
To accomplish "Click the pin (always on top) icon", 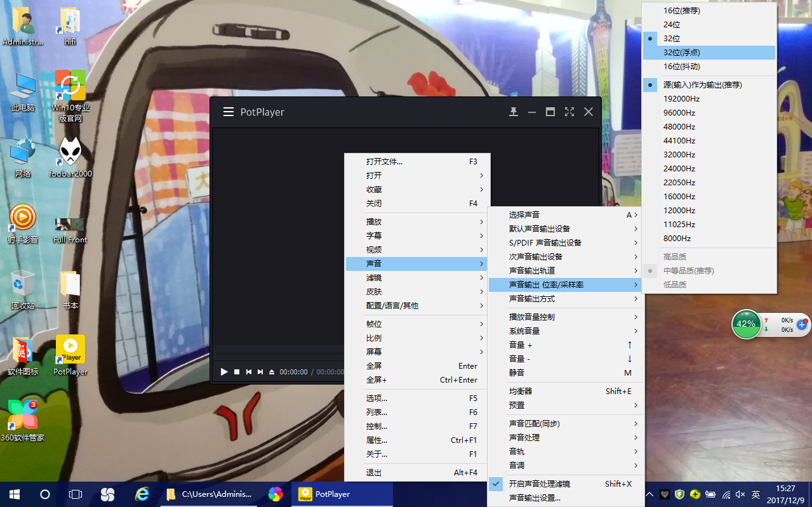I will (513, 111).
